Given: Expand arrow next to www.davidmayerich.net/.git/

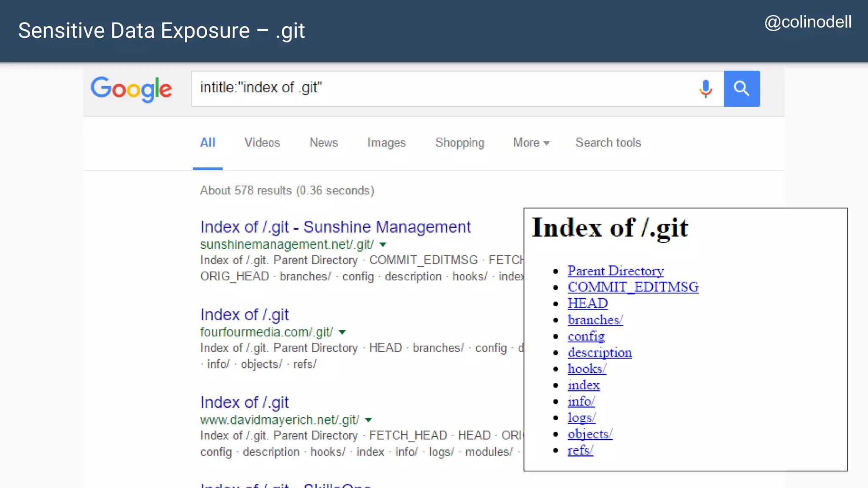Looking at the screenshot, I should click(368, 420).
